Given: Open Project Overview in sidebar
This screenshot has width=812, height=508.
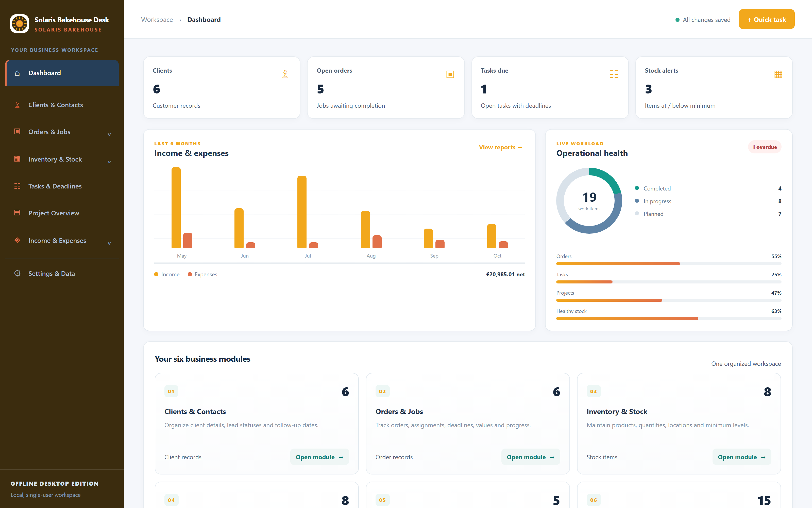Looking at the screenshot, I should [x=62, y=213].
